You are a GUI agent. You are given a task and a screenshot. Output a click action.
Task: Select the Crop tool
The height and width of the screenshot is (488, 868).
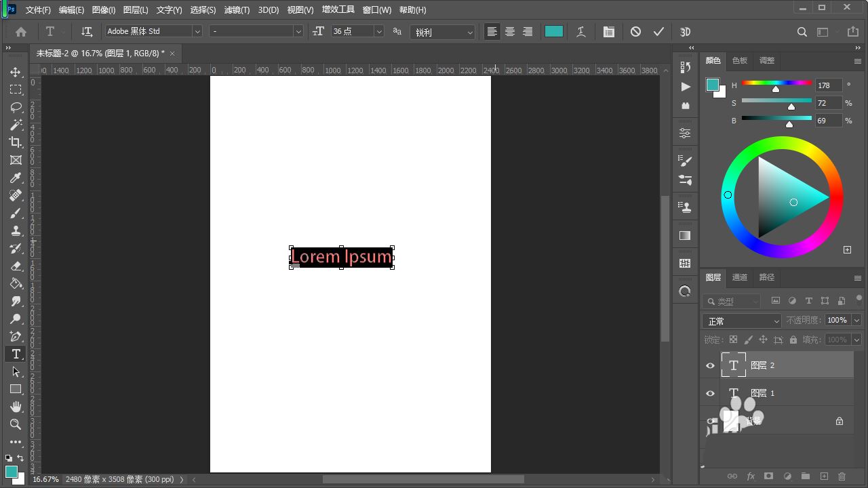[16, 142]
